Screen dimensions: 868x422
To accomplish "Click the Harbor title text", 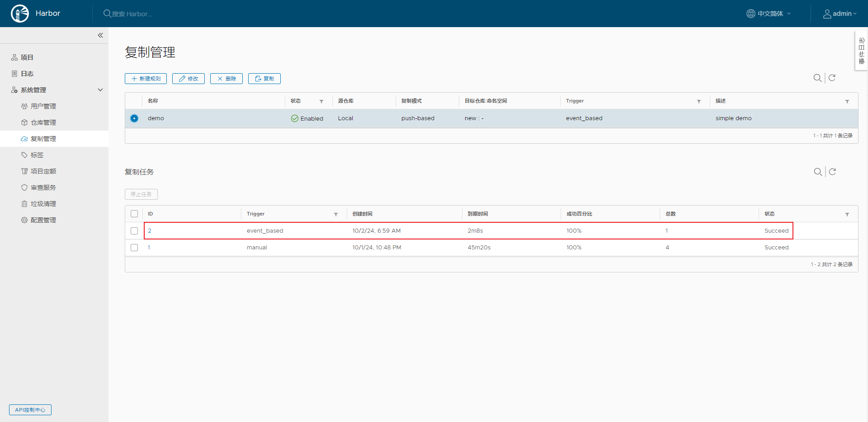I will 48,14.
